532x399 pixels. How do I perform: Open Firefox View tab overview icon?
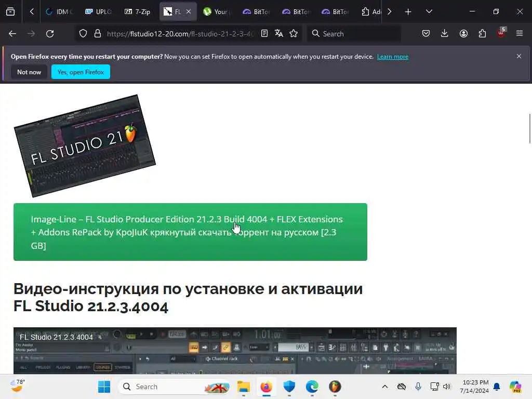[10, 11]
